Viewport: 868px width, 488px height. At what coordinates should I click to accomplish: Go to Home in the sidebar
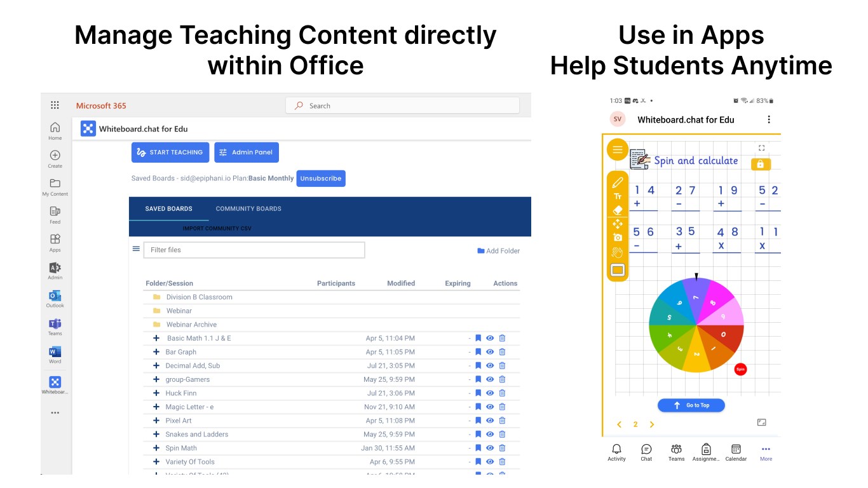tap(55, 130)
